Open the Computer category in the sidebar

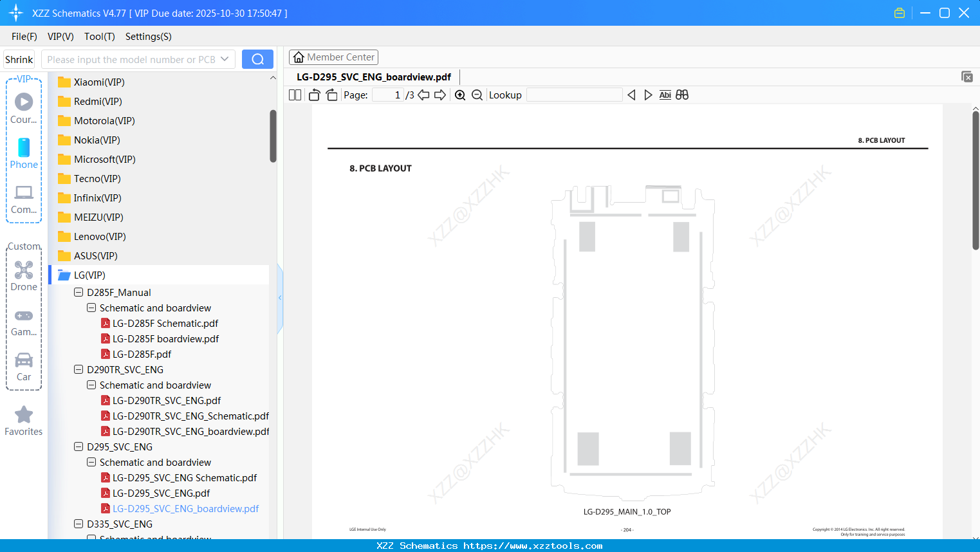(24, 199)
